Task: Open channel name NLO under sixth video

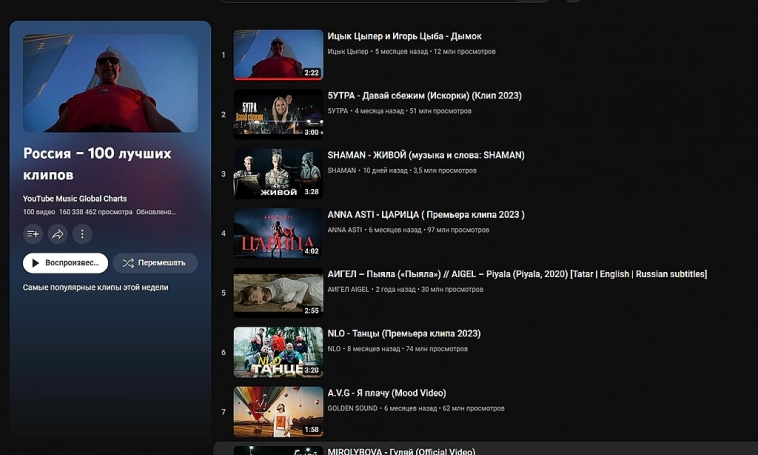Action: pyautogui.click(x=334, y=349)
